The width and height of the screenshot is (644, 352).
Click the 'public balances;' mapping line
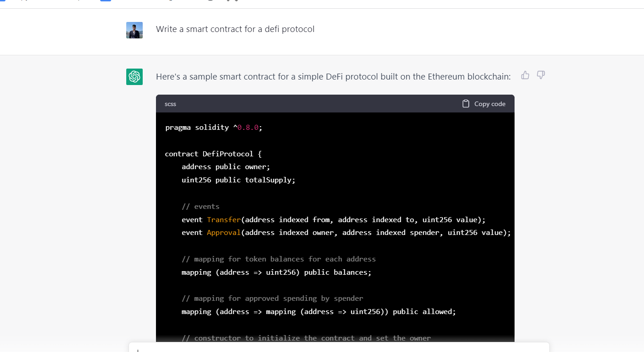tap(277, 272)
